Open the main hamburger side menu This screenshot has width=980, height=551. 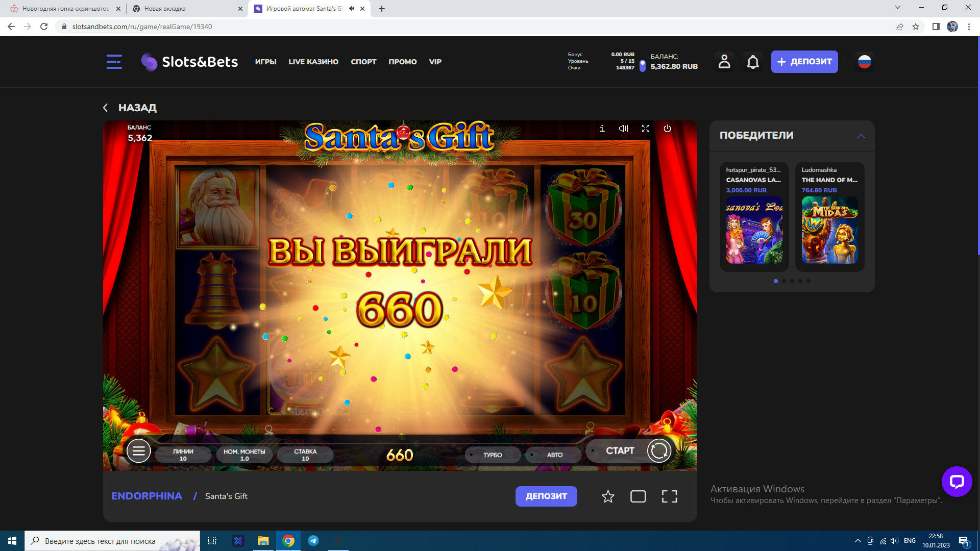click(114, 62)
